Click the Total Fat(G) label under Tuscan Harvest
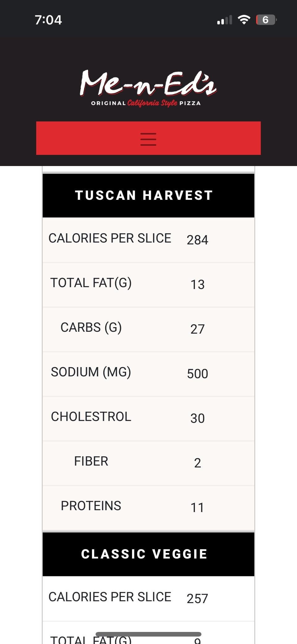The width and height of the screenshot is (297, 644). 91,283
